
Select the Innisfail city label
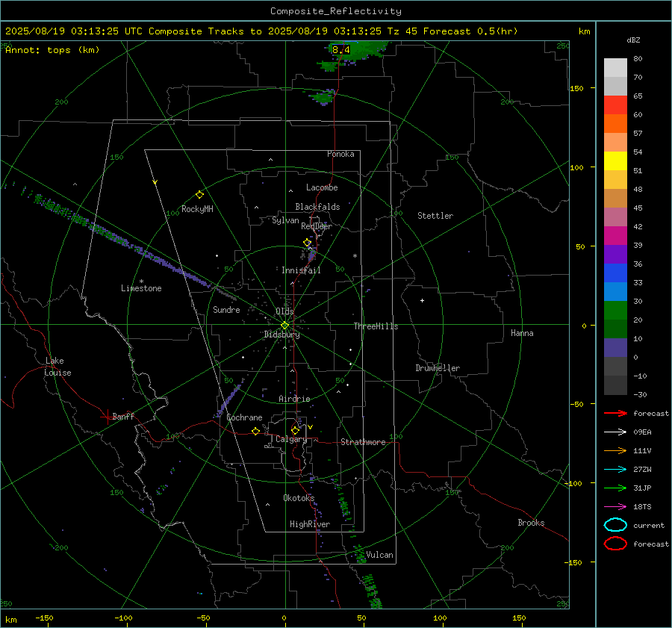pos(301,270)
